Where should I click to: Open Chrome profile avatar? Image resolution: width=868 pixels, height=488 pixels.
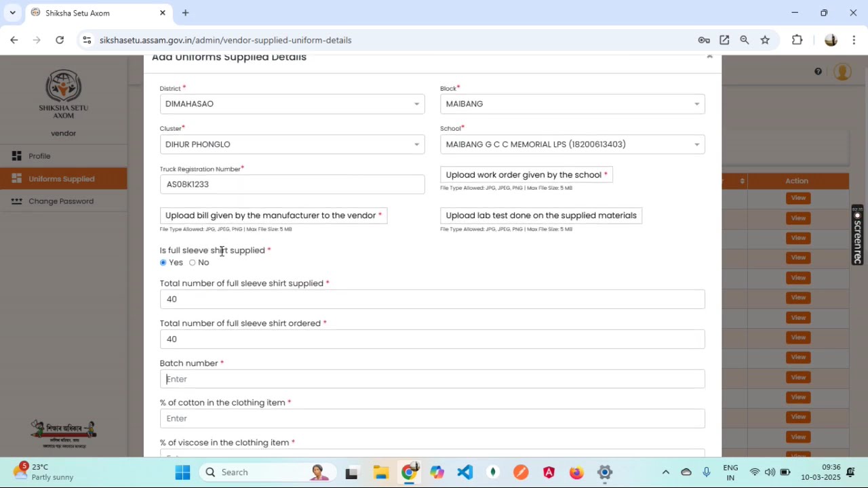[831, 40]
